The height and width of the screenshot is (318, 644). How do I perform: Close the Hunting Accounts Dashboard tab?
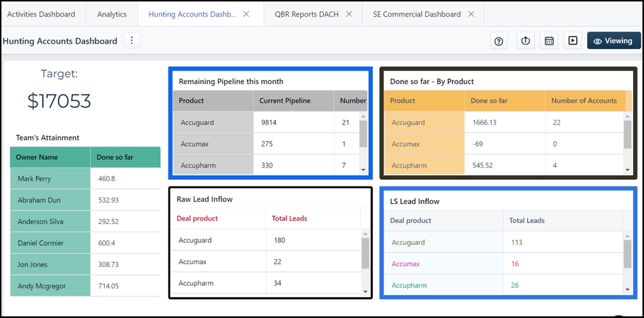[246, 14]
